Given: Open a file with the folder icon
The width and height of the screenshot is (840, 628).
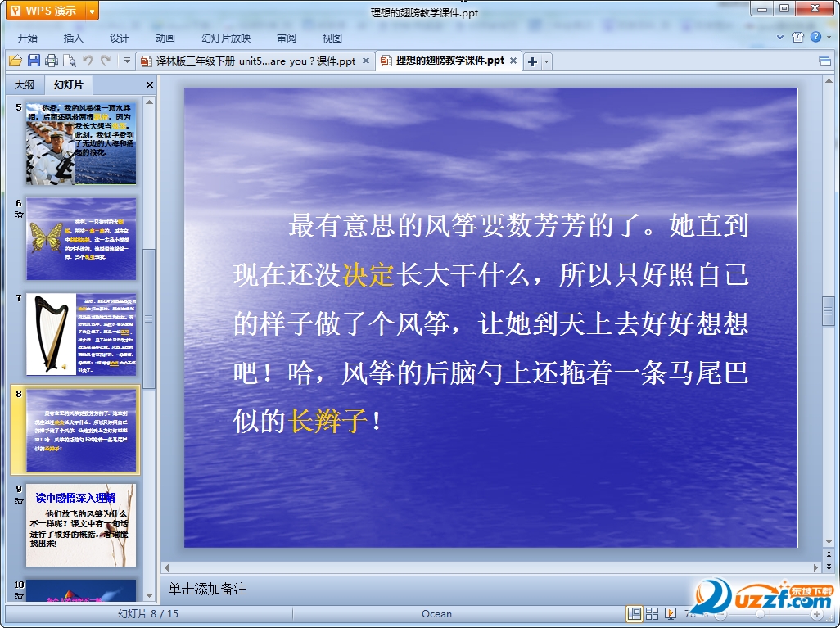Looking at the screenshot, I should click(x=15, y=61).
